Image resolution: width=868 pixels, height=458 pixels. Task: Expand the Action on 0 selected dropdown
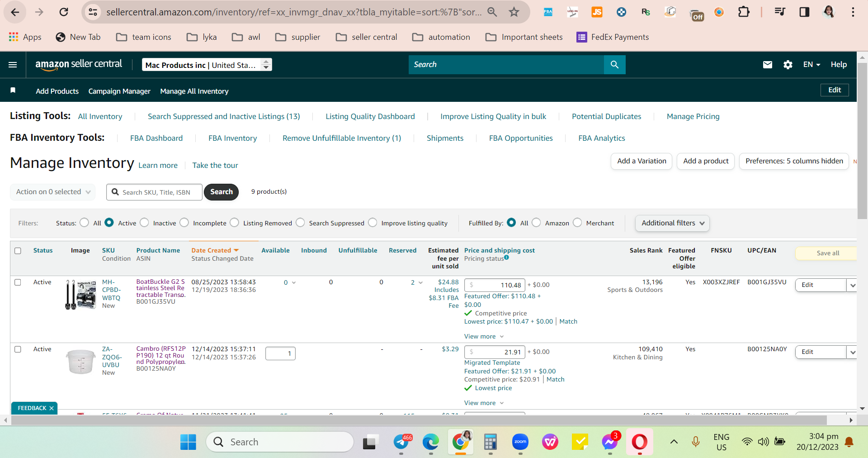click(53, 192)
